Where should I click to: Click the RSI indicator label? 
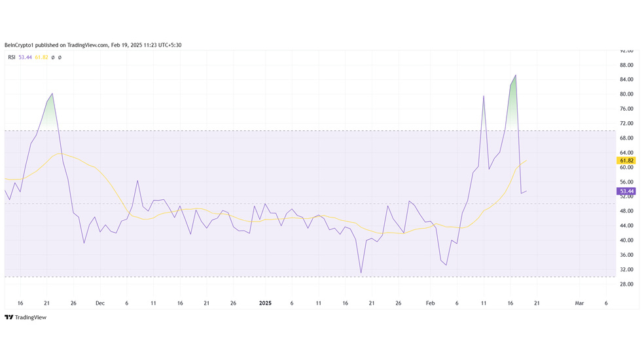[12, 58]
